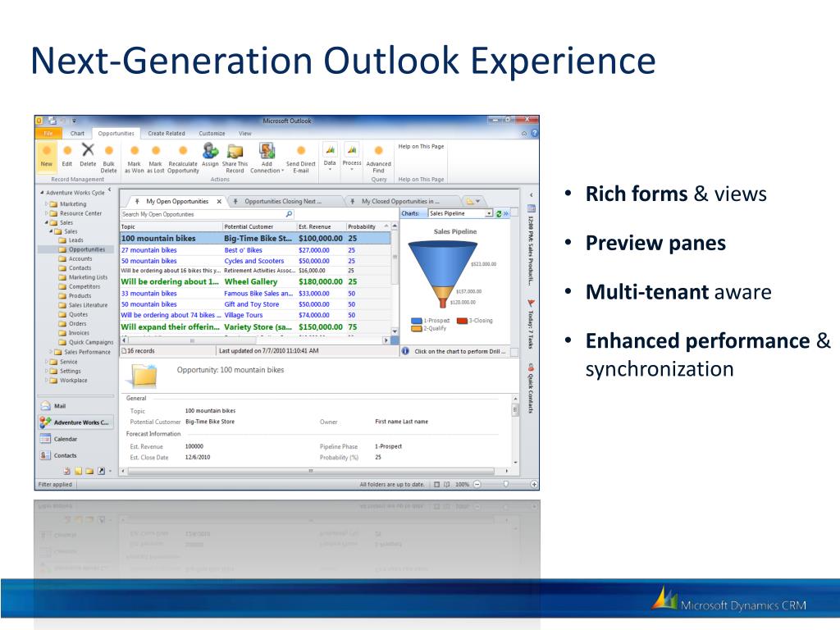Click the zoom slider in the status bar

click(x=505, y=484)
